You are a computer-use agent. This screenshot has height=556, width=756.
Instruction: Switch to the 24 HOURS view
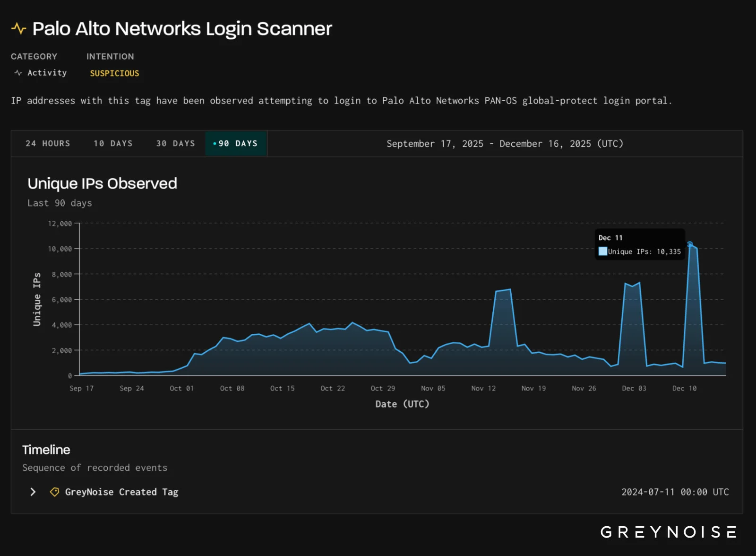point(48,143)
